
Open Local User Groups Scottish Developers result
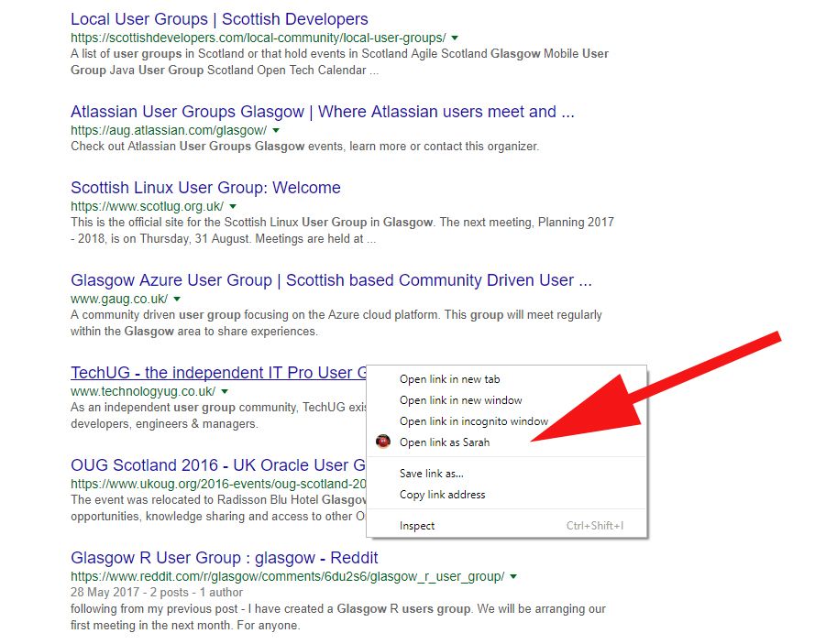click(219, 19)
